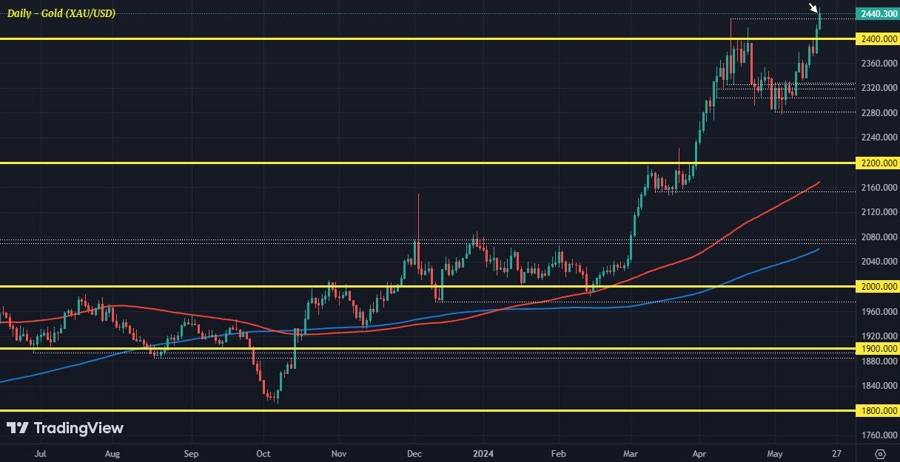Click the 1800.000 yellow price label
Image resolution: width=900 pixels, height=462 pixels.
tap(877, 411)
